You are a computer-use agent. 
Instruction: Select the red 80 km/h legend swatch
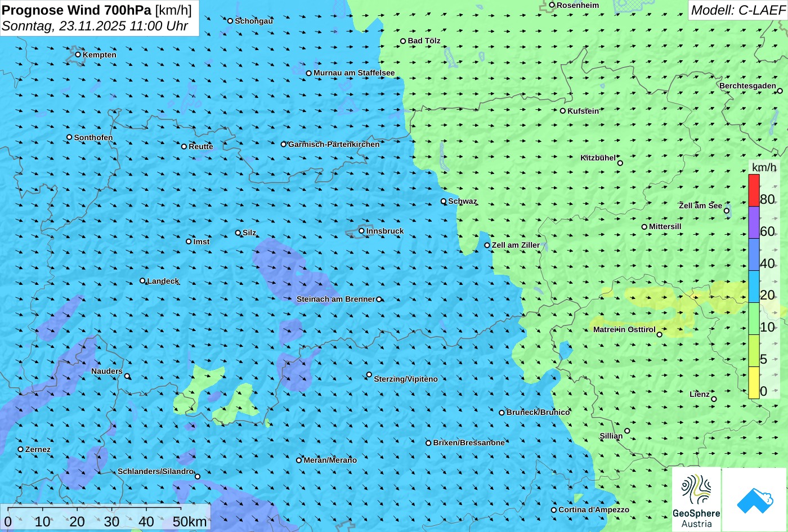pyautogui.click(x=754, y=190)
